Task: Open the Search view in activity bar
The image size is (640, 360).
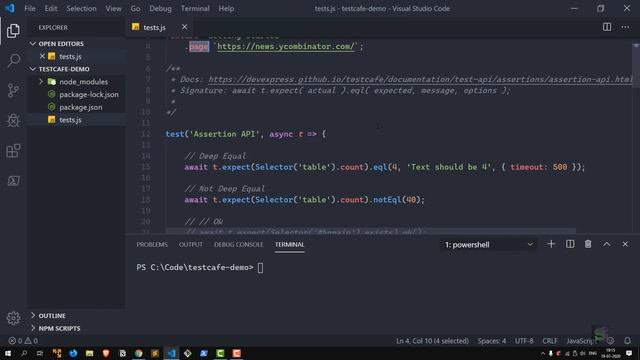Action: 13,61
